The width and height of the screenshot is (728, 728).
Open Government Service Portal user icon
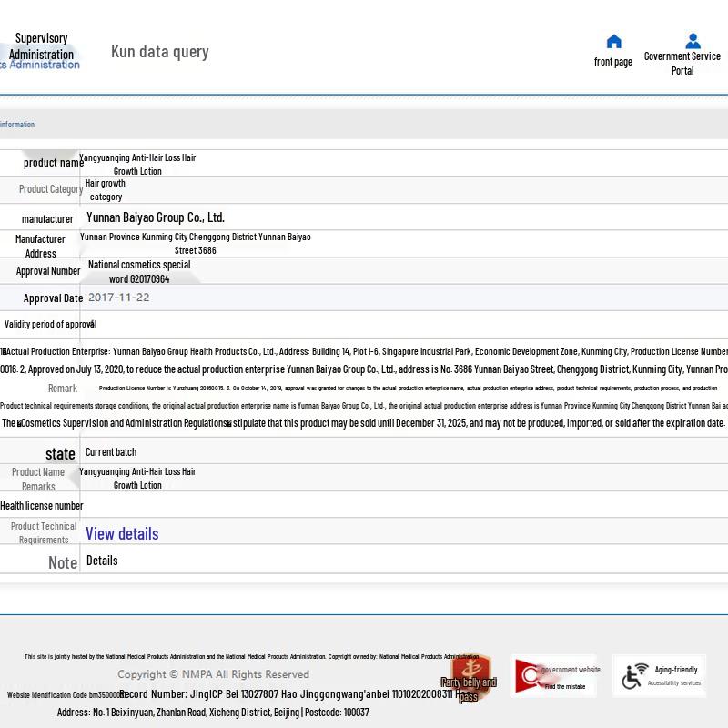(693, 41)
